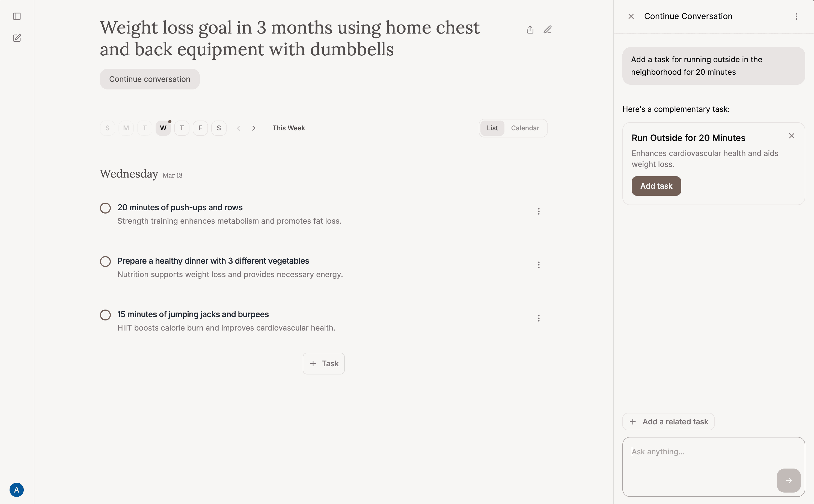The image size is (814, 504).
Task: Open the options menu for the push-ups task
Action: click(539, 211)
